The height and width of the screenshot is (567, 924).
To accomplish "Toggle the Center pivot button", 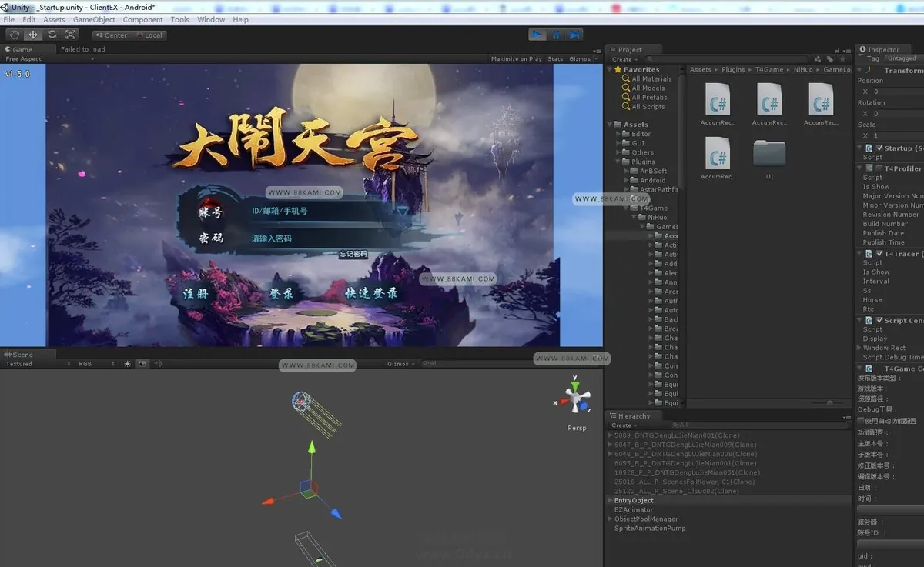I will (111, 35).
